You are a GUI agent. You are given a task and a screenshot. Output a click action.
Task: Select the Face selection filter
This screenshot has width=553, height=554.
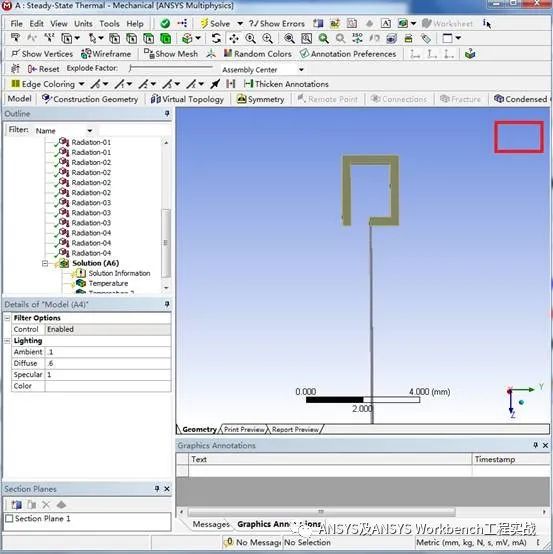pyautogui.click(x=148, y=38)
